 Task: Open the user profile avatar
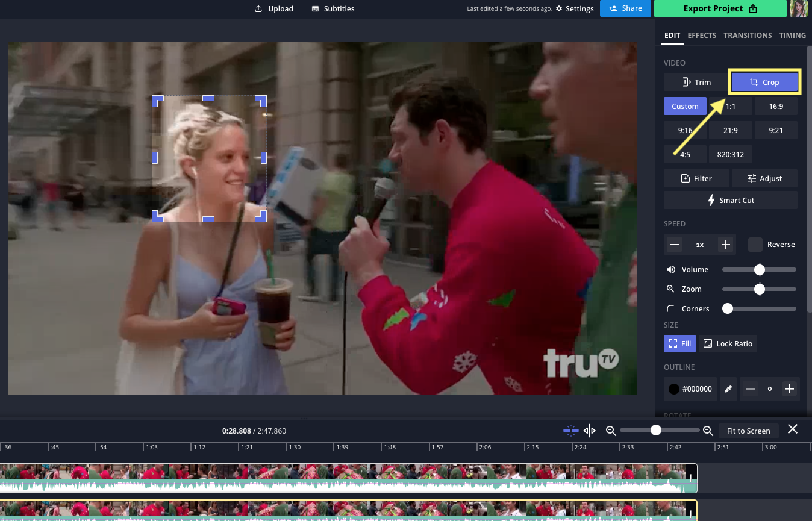[x=798, y=9]
